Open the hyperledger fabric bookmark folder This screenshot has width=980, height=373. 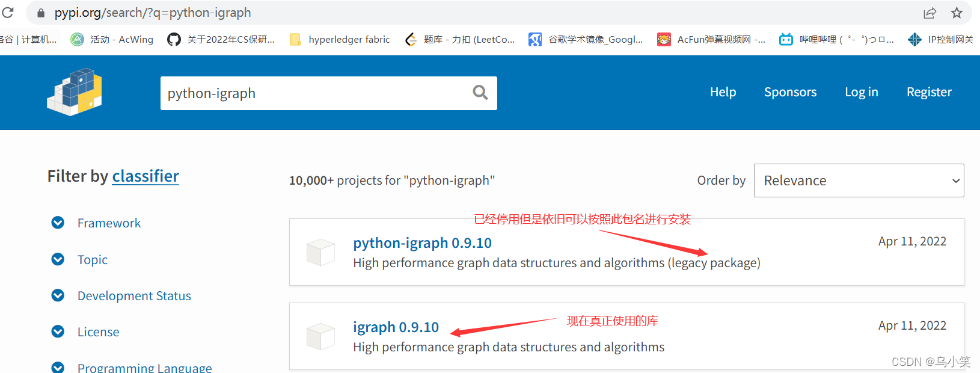(340, 40)
